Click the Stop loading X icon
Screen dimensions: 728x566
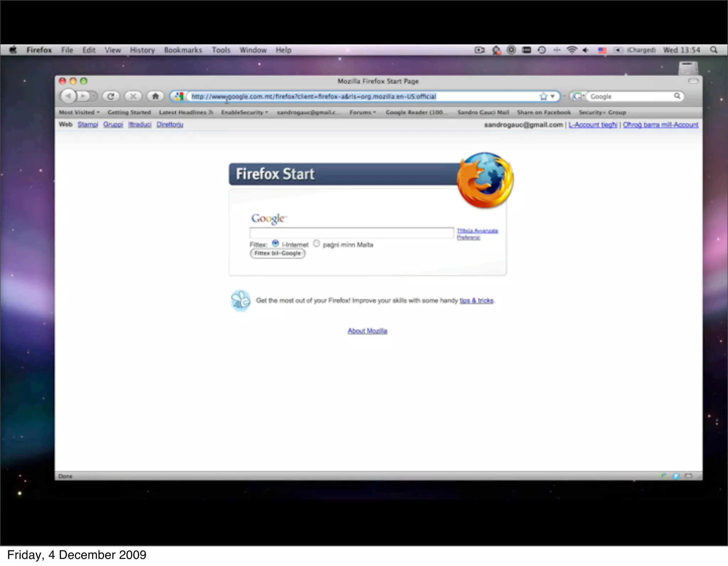pyautogui.click(x=133, y=96)
